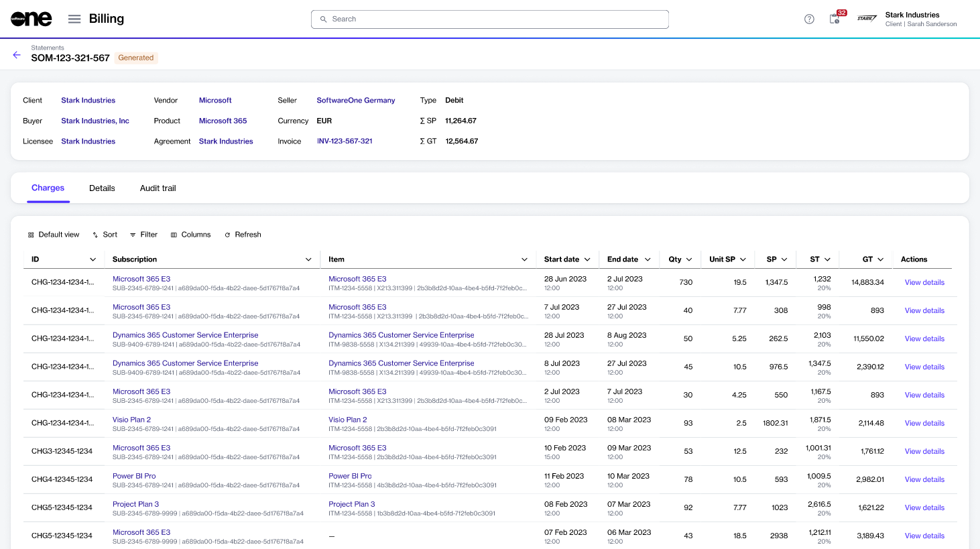Open the help question mark icon
Image resolution: width=980 pixels, height=549 pixels.
point(809,19)
